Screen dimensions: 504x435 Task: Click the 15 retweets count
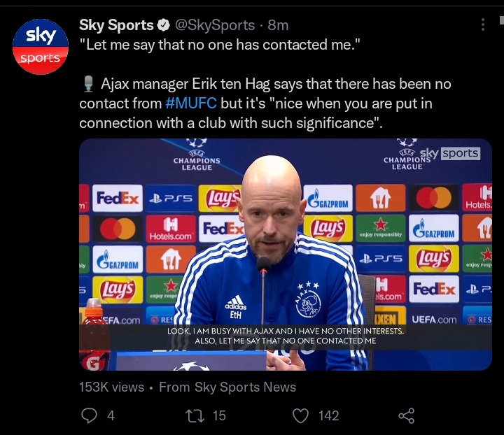(x=219, y=415)
